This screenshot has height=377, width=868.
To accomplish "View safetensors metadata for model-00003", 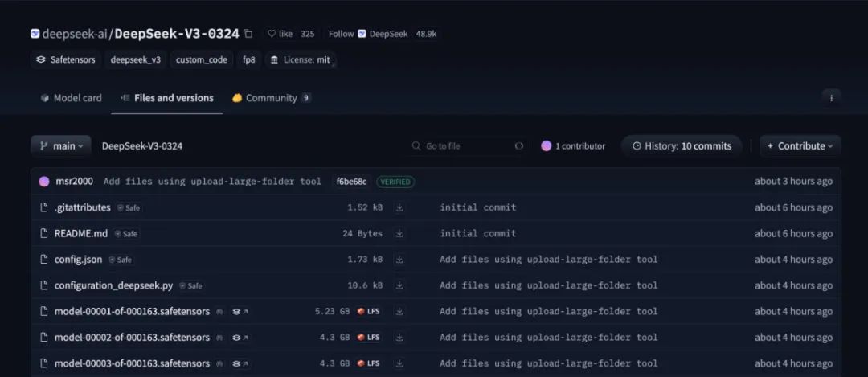I will click(x=240, y=364).
